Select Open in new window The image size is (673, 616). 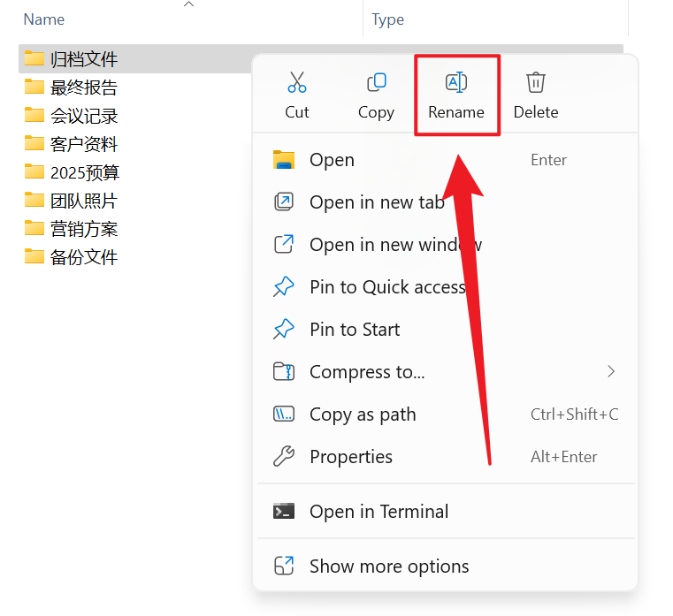pos(395,245)
